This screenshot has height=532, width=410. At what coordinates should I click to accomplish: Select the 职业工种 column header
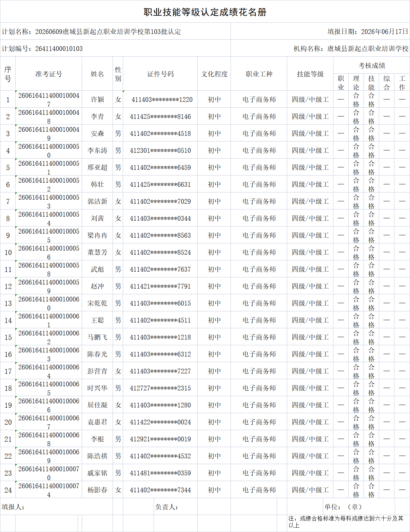point(259,74)
